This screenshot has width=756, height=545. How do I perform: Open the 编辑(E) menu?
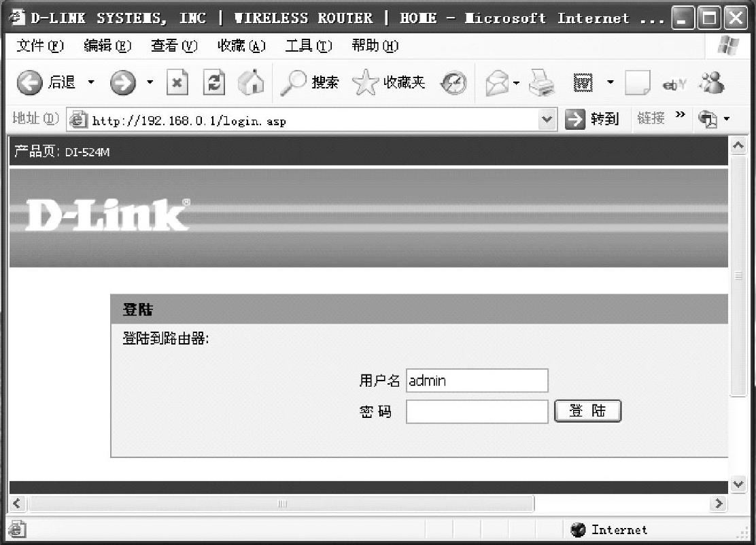(107, 46)
